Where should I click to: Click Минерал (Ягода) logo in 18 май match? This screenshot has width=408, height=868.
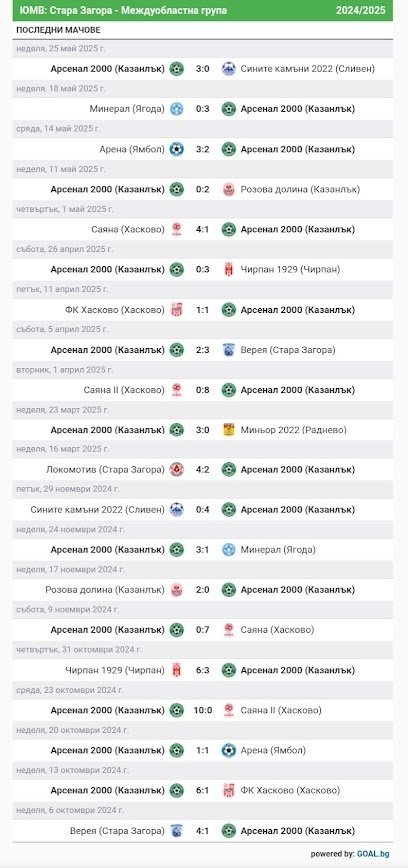(177, 109)
